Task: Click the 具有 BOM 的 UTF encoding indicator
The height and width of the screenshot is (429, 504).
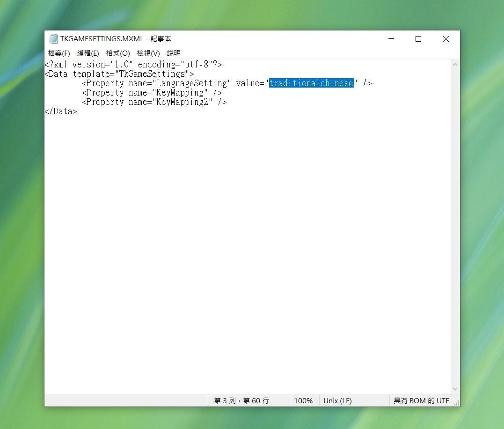Action: [x=421, y=401]
